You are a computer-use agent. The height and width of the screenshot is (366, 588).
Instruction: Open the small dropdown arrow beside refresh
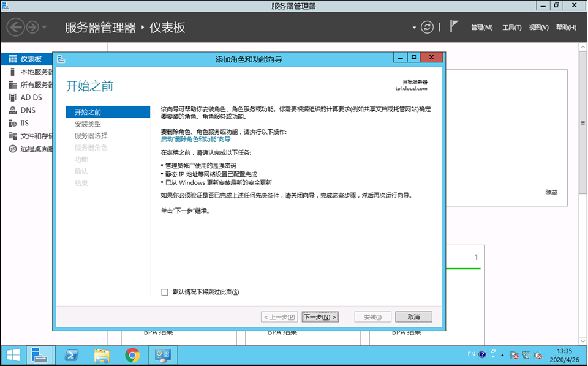[x=414, y=28]
